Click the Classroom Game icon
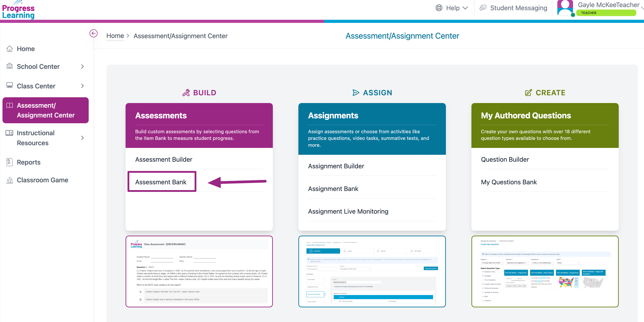The image size is (644, 322). coord(10,180)
